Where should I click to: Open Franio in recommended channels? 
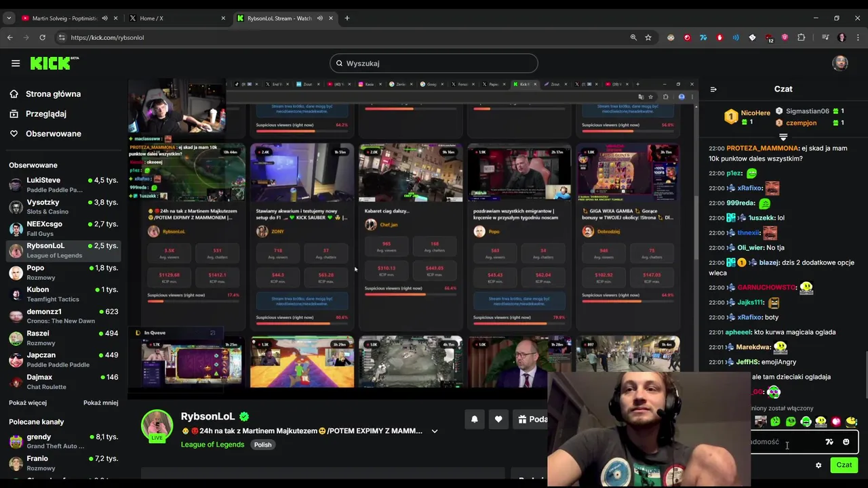coord(63,463)
